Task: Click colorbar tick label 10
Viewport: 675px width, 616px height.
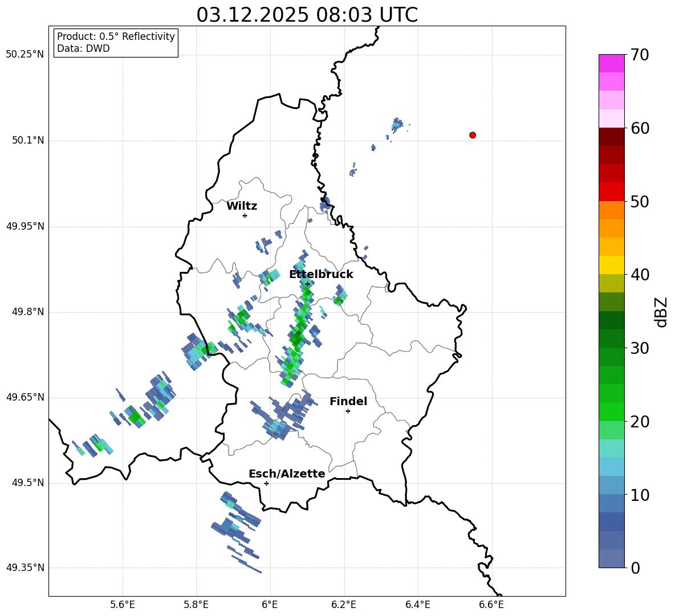Action: pos(640,495)
